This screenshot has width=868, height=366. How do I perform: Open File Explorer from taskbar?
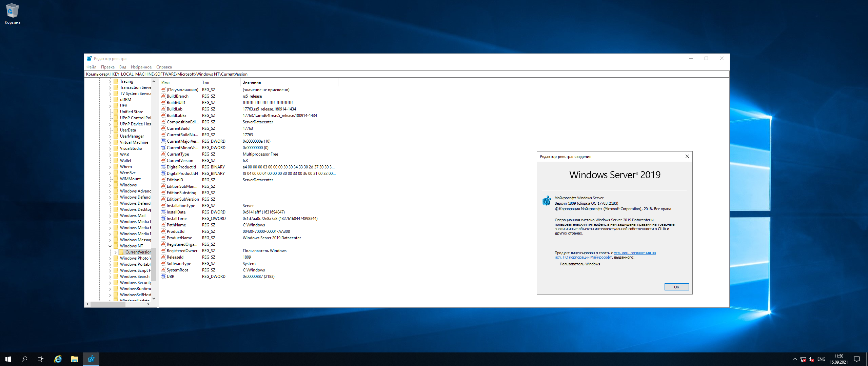75,359
